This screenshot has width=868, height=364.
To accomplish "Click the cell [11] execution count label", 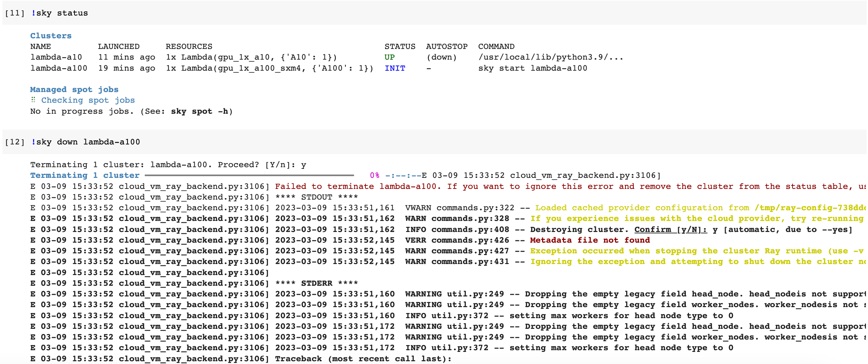I will pos(15,13).
